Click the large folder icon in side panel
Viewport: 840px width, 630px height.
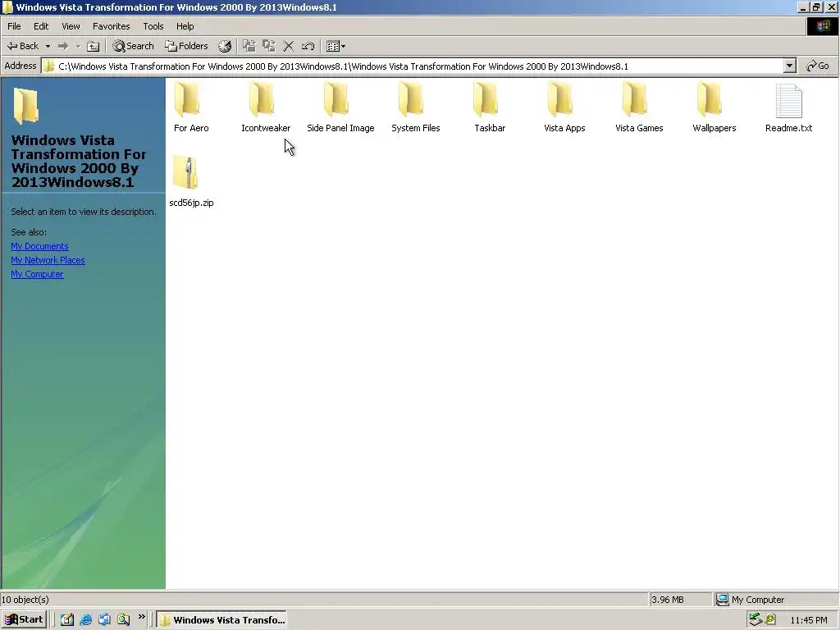point(25,106)
